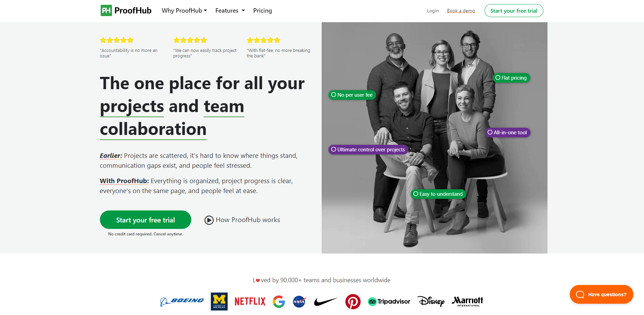Viewport: 644px width, 315px height.
Task: Expand the Why ProofHub dropdown menu
Action: click(184, 11)
